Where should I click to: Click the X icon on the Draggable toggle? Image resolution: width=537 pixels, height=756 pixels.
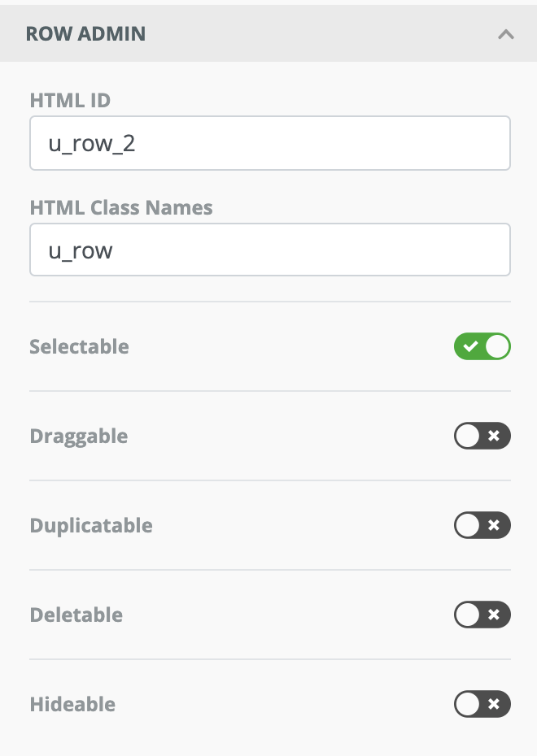click(x=494, y=436)
